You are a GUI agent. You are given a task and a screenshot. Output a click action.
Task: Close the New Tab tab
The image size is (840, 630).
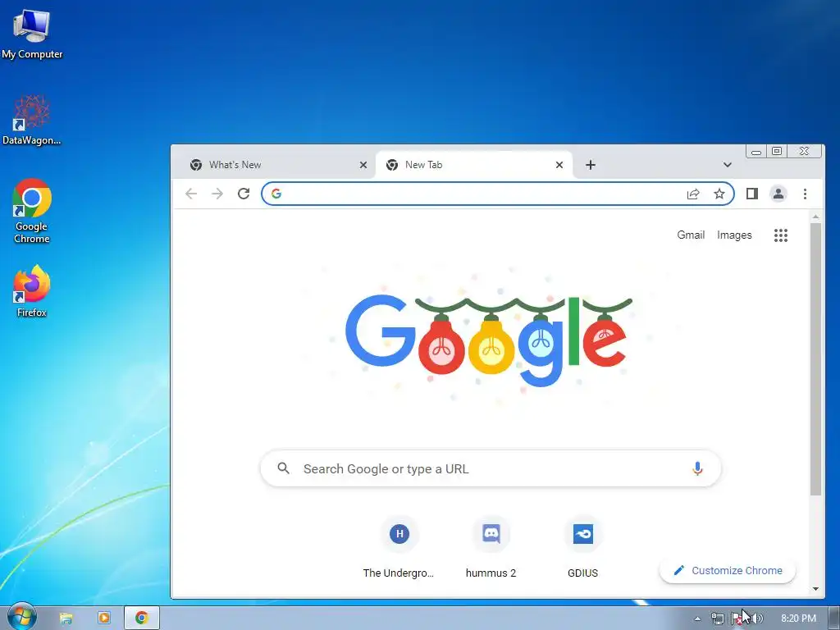(x=559, y=165)
